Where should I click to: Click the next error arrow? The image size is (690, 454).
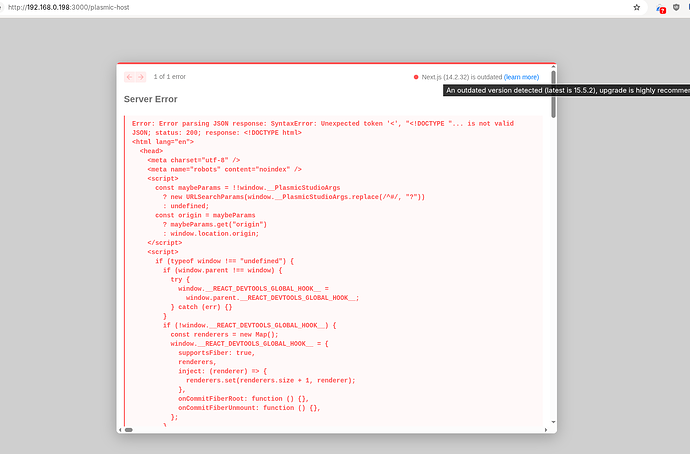(141, 77)
